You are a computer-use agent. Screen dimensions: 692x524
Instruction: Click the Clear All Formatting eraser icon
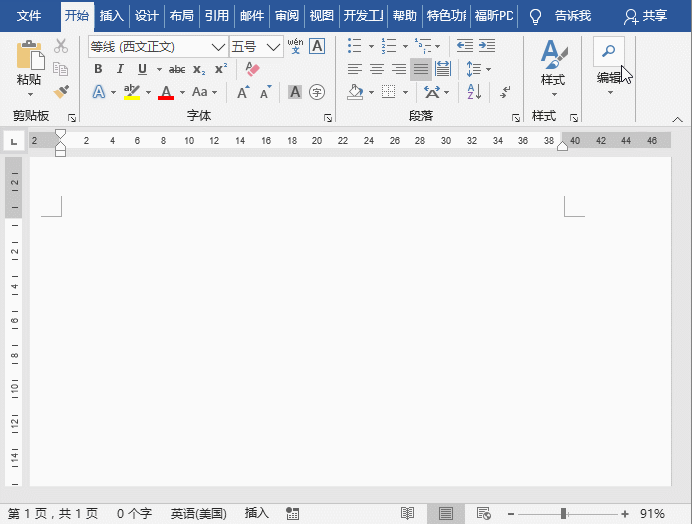(x=252, y=69)
